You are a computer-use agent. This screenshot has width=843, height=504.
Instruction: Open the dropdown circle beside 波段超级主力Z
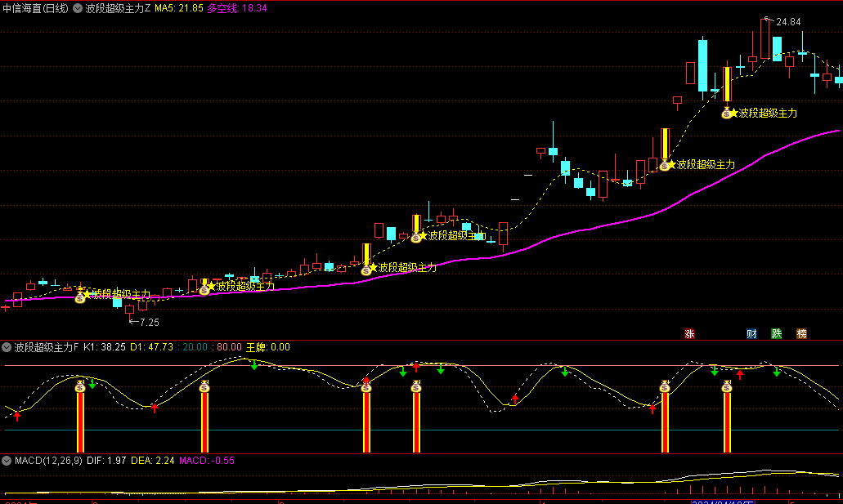tap(78, 8)
